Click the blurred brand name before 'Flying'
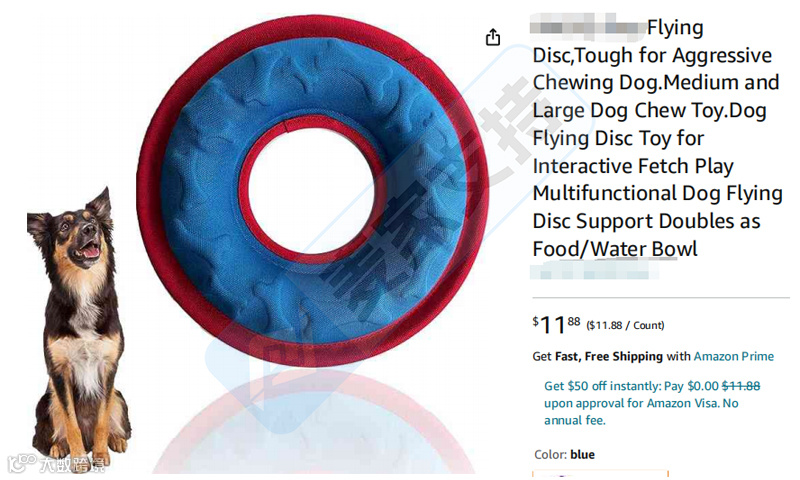This screenshot has height=480, width=800. click(x=587, y=26)
